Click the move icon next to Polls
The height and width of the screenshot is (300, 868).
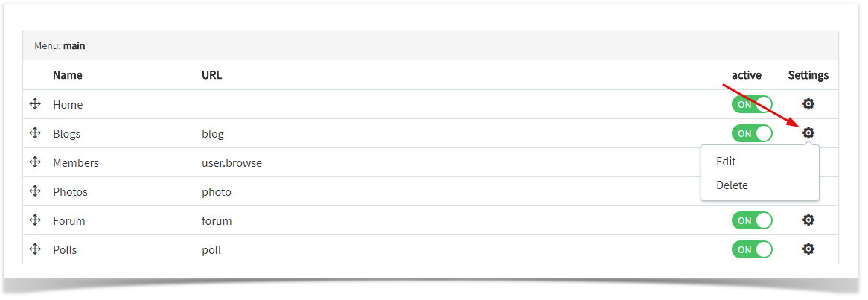(x=35, y=249)
